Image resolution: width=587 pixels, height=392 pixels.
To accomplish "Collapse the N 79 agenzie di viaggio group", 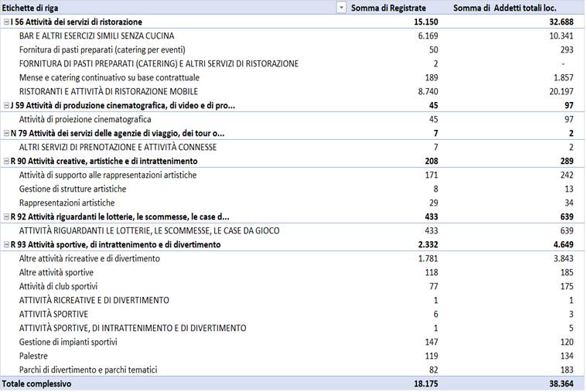I will 5,134.
